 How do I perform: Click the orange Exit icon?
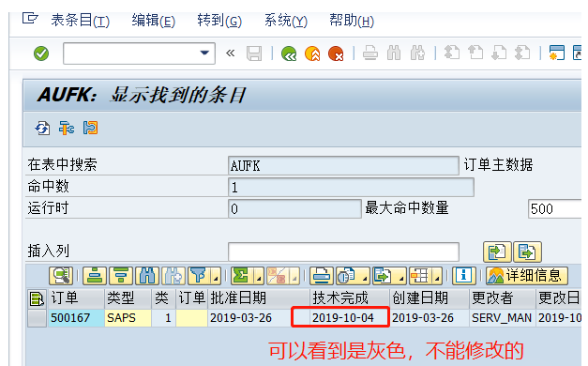tap(312, 53)
